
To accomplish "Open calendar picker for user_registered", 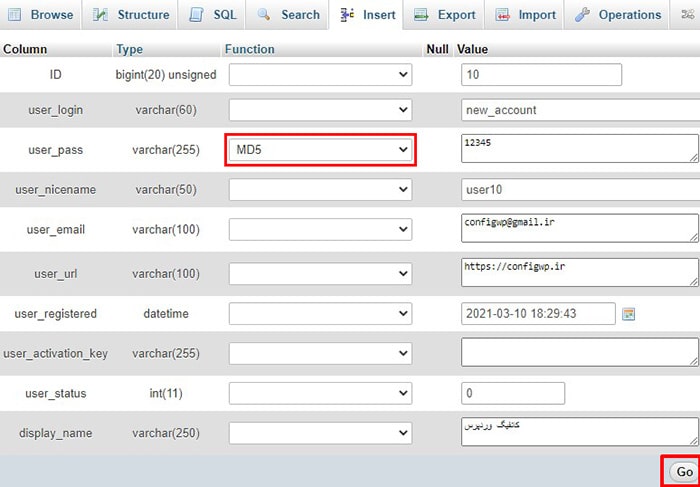I will 629,314.
